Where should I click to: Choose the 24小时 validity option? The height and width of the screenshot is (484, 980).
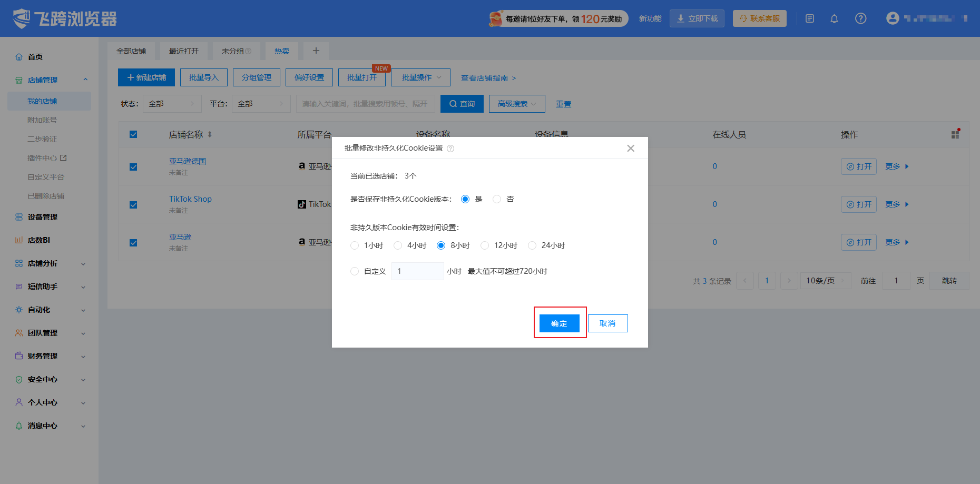click(532, 245)
